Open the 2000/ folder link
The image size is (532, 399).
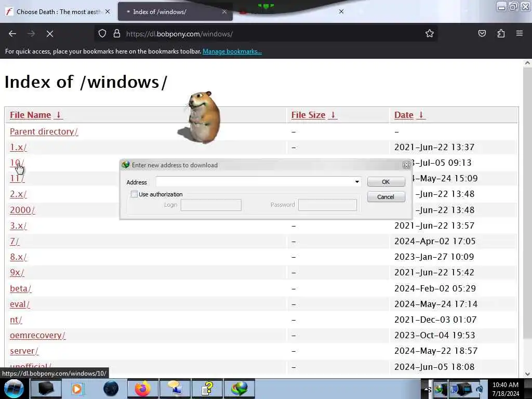22,210
